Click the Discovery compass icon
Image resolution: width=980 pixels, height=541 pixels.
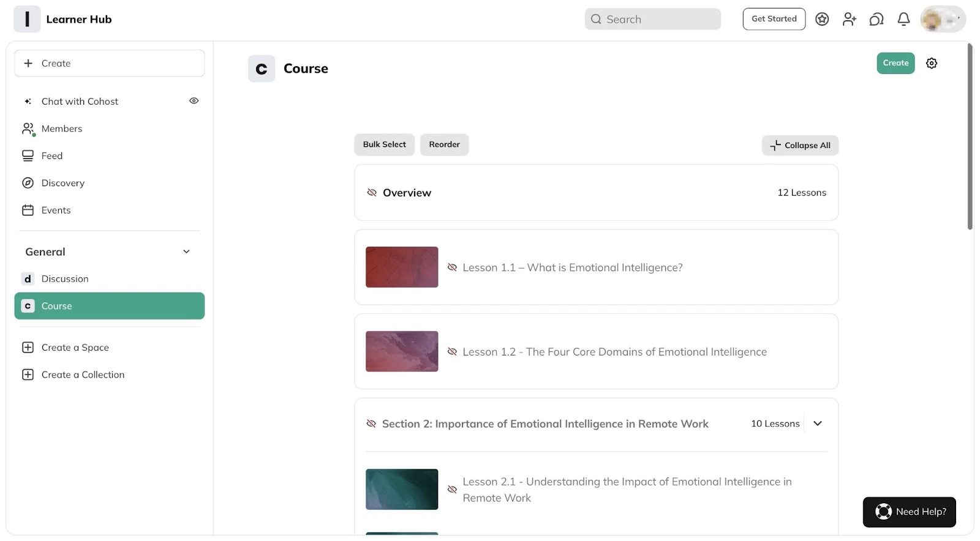click(28, 182)
